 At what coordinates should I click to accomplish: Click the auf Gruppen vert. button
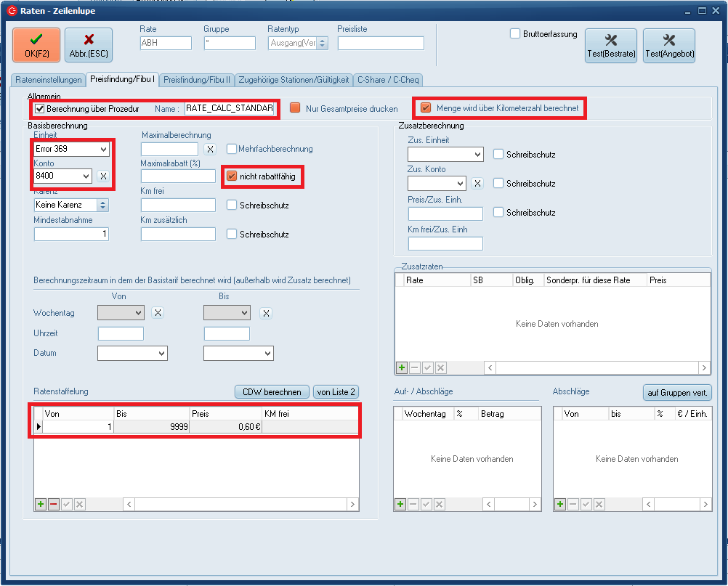[677, 392]
